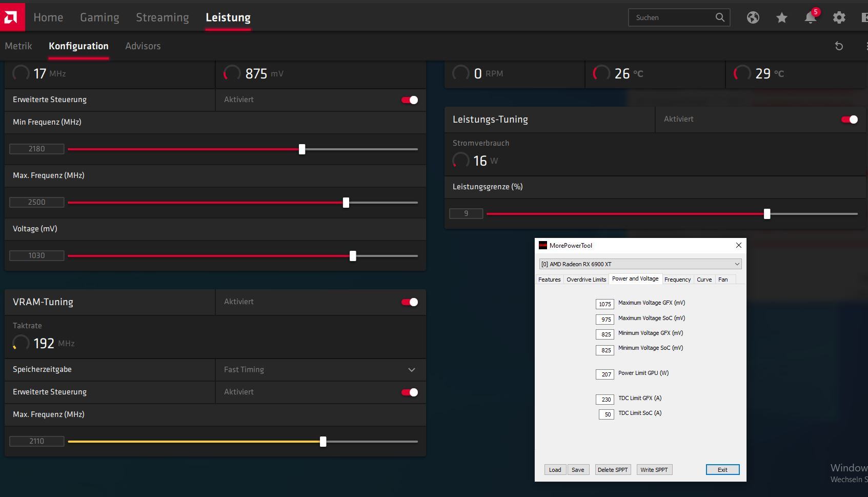Click Leistungsgrenze slider handle
This screenshot has height=497, width=868.
click(x=767, y=214)
